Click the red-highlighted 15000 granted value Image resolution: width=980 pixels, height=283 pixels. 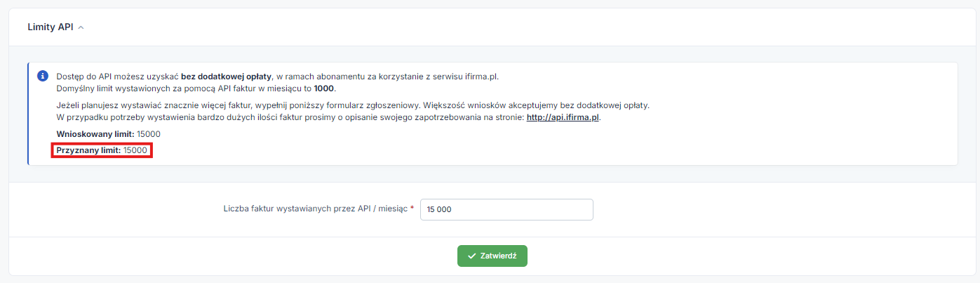click(x=135, y=150)
